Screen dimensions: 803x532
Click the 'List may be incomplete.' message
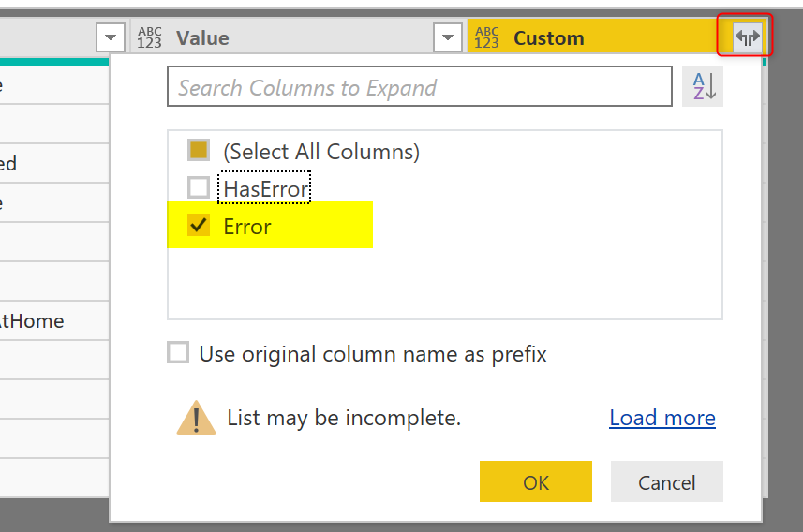pyautogui.click(x=344, y=418)
